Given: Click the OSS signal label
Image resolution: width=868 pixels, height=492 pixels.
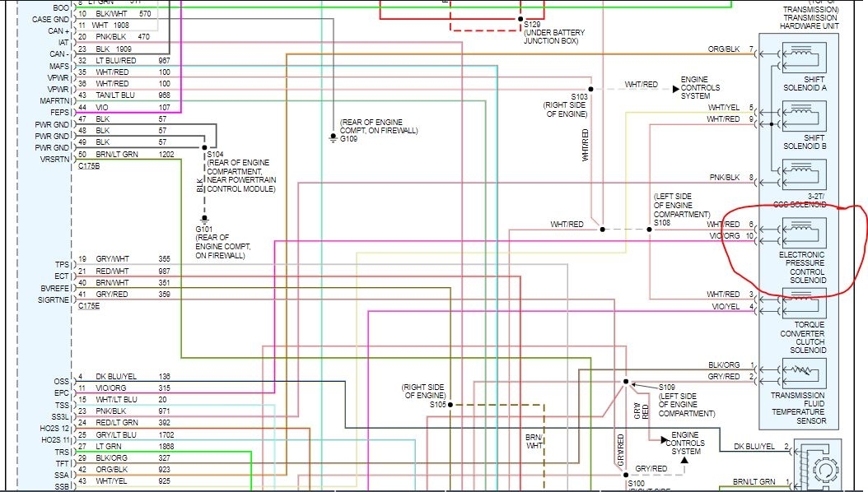Looking at the screenshot, I should tap(62, 382).
